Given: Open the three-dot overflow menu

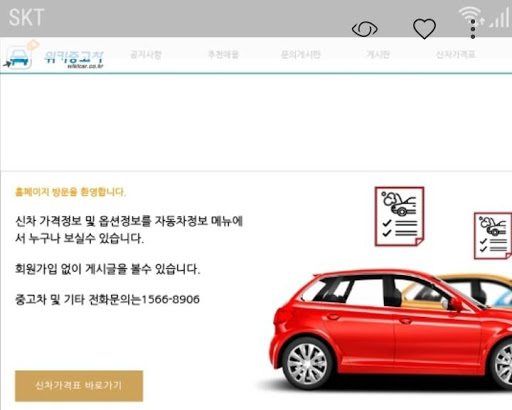Looking at the screenshot, I should tap(473, 29).
